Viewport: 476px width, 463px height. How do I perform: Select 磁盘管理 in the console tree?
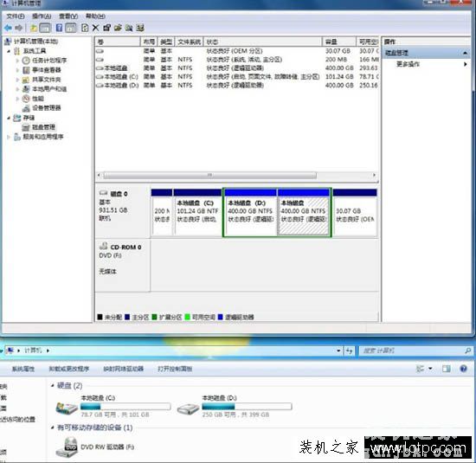click(43, 127)
